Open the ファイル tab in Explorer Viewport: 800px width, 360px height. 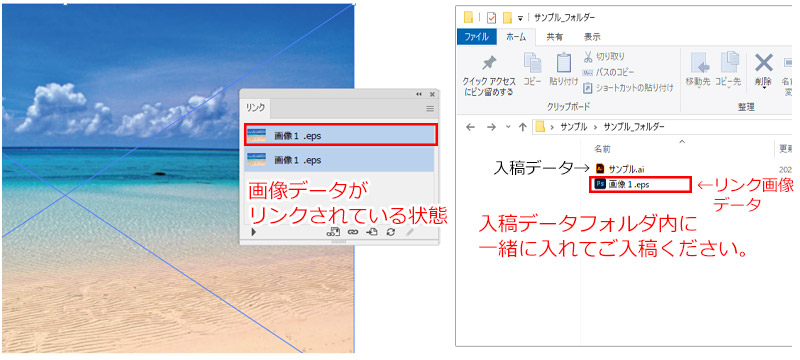pos(477,37)
